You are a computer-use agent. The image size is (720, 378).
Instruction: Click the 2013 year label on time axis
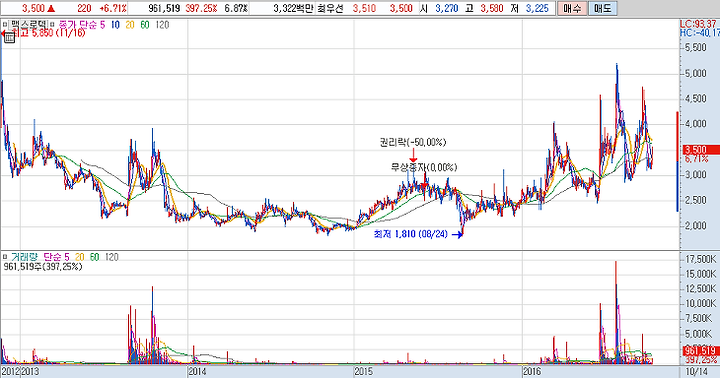point(31,371)
